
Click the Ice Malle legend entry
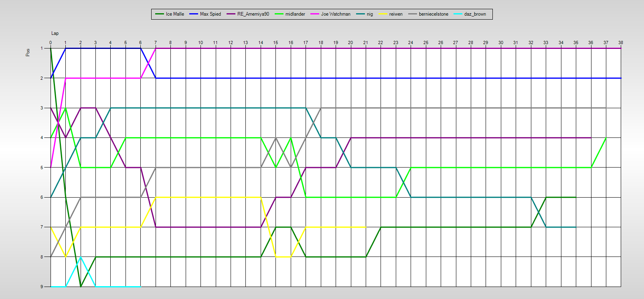pyautogui.click(x=175, y=14)
